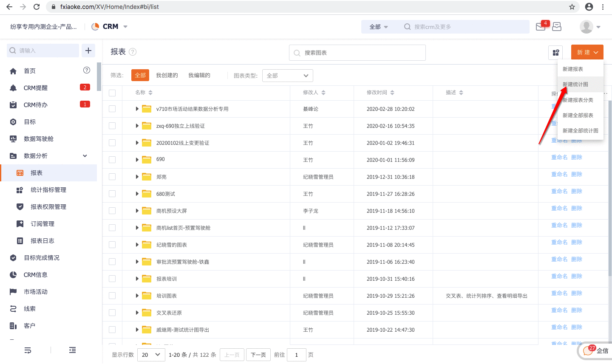
Task: Sort by 描述 column sort icon
Action: (x=461, y=93)
